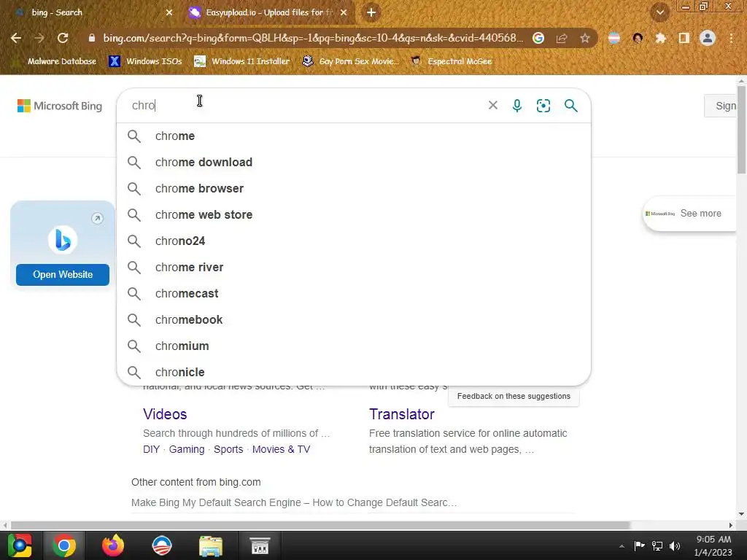747x560 pixels.
Task: Click inside the Bing search text field
Action: pyautogui.click(x=305, y=105)
